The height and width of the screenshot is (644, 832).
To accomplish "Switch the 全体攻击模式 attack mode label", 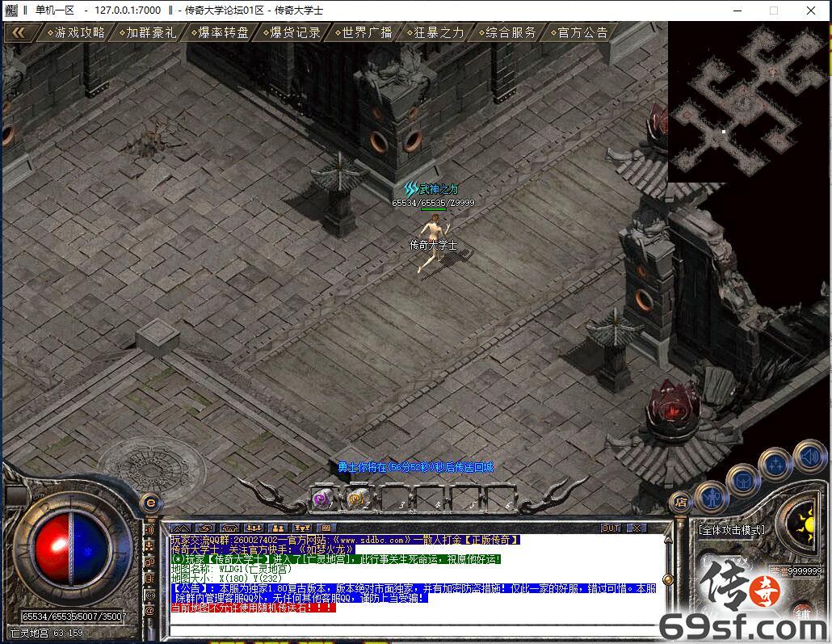I will tap(732, 530).
